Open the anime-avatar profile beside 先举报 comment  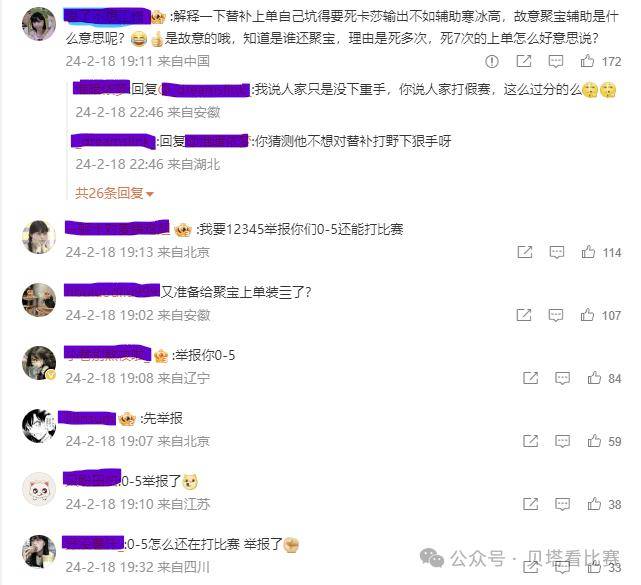39,426
